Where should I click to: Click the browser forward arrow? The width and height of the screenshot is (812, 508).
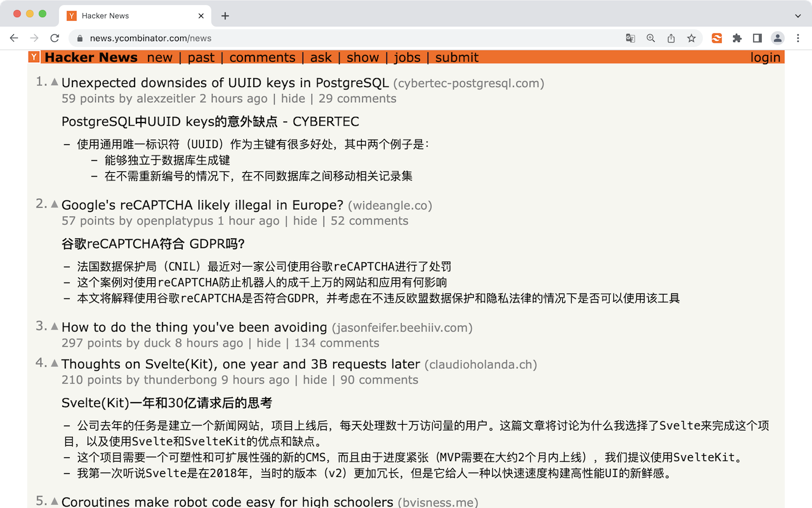coord(34,38)
